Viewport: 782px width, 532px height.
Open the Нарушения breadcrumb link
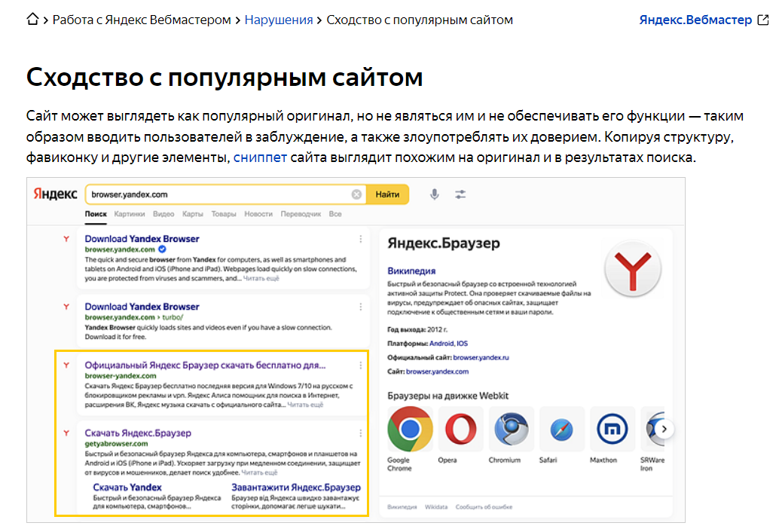278,20
